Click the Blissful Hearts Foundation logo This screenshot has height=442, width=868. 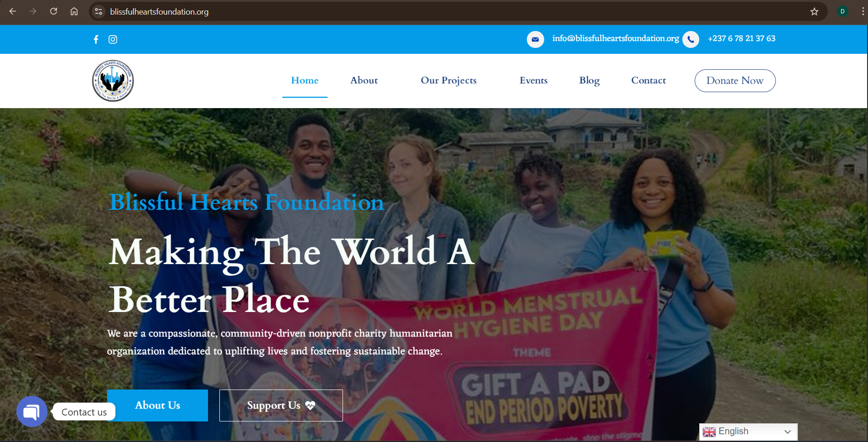point(113,81)
